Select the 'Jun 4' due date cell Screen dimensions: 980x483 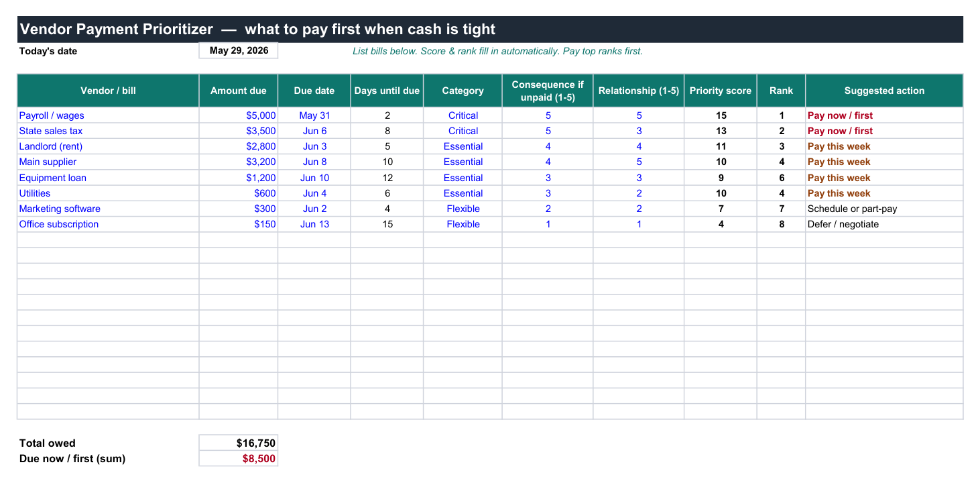point(314,193)
